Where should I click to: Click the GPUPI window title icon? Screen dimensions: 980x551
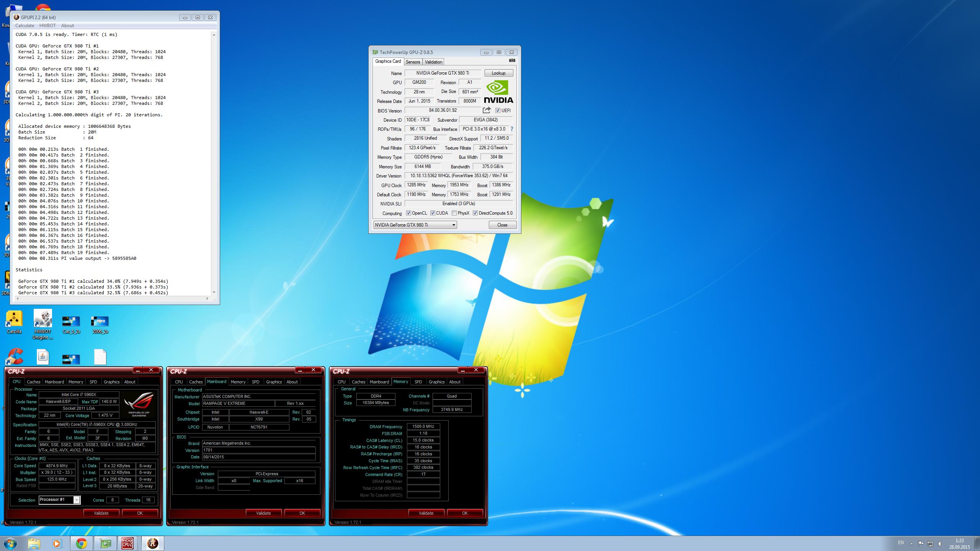[x=16, y=17]
